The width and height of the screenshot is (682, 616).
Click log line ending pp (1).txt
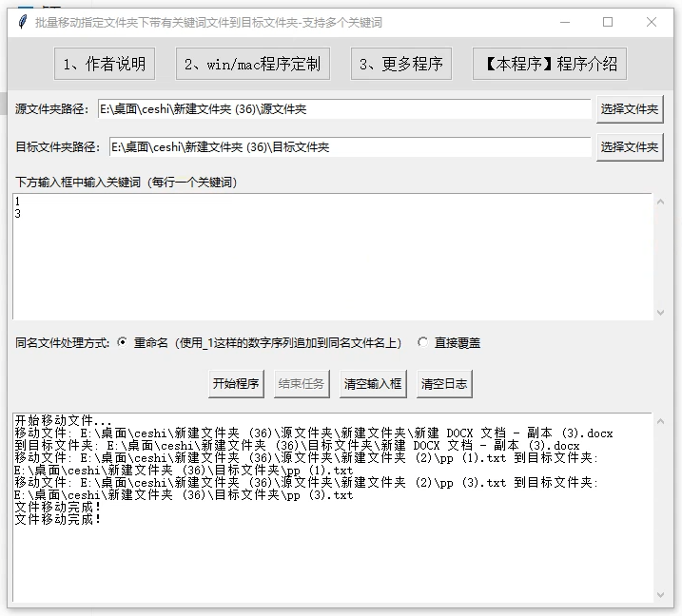(x=184, y=470)
